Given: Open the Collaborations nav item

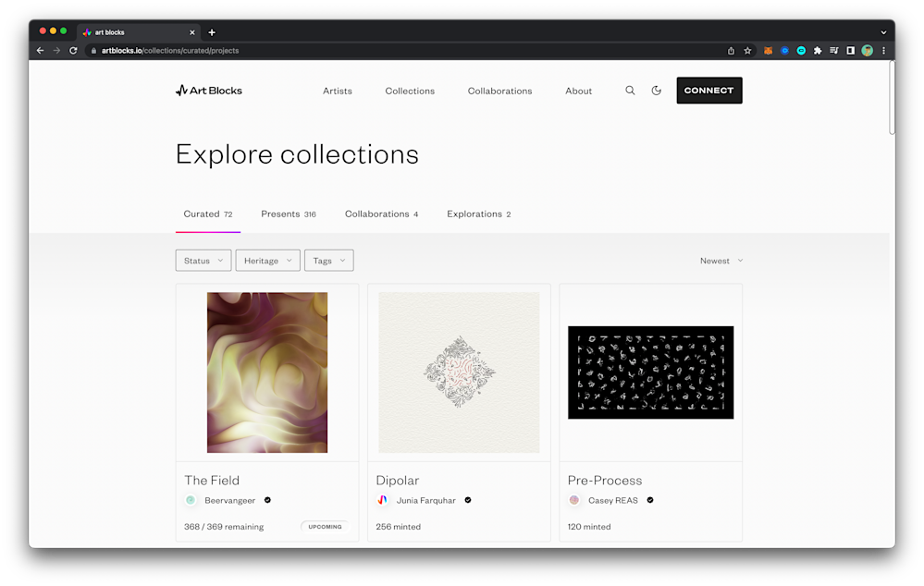Looking at the screenshot, I should coord(499,91).
